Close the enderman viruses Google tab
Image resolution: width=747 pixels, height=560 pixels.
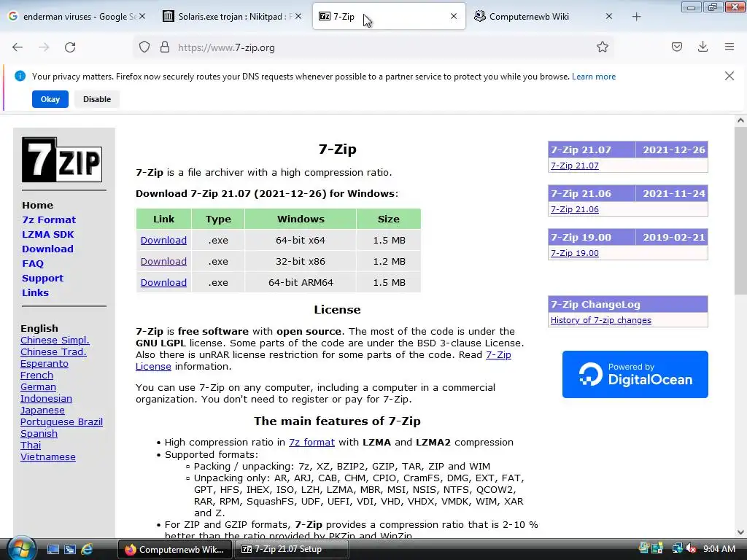(142, 16)
